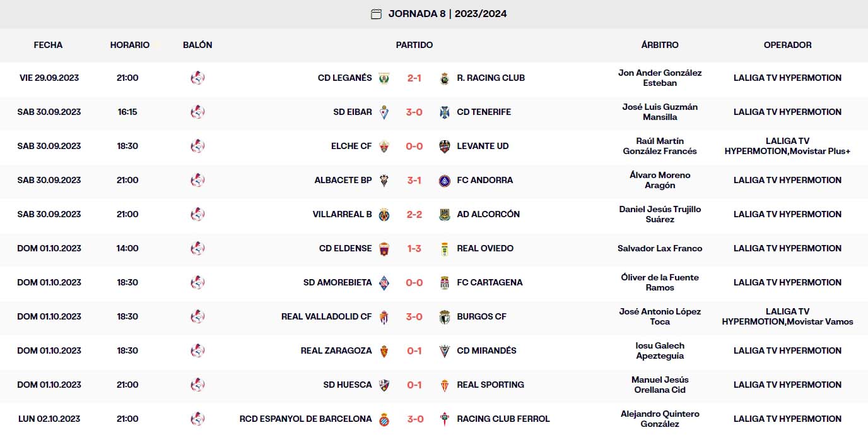Click the JORNADA 8 | 2023/2024 title

point(449,13)
